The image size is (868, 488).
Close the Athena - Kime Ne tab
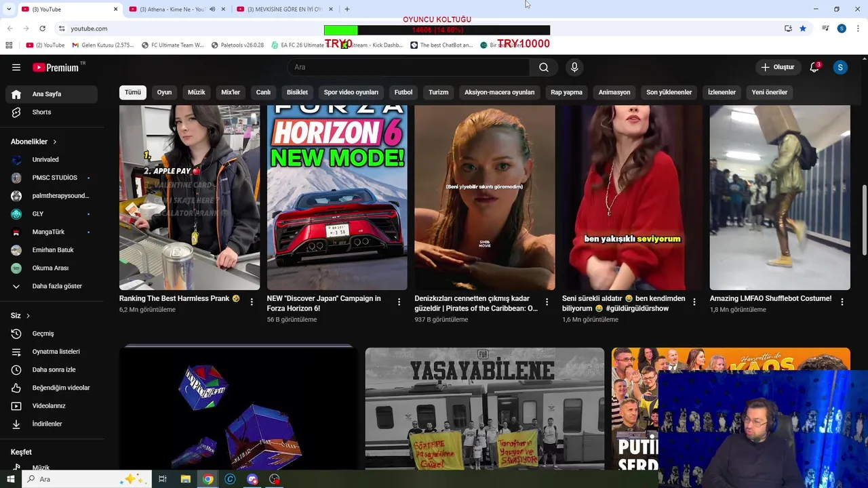pyautogui.click(x=223, y=9)
